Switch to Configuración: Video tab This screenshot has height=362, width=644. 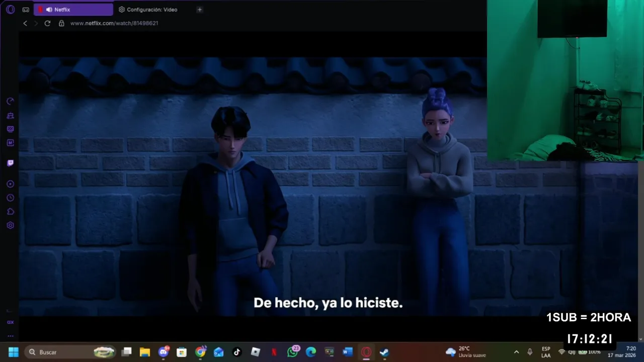click(x=148, y=10)
